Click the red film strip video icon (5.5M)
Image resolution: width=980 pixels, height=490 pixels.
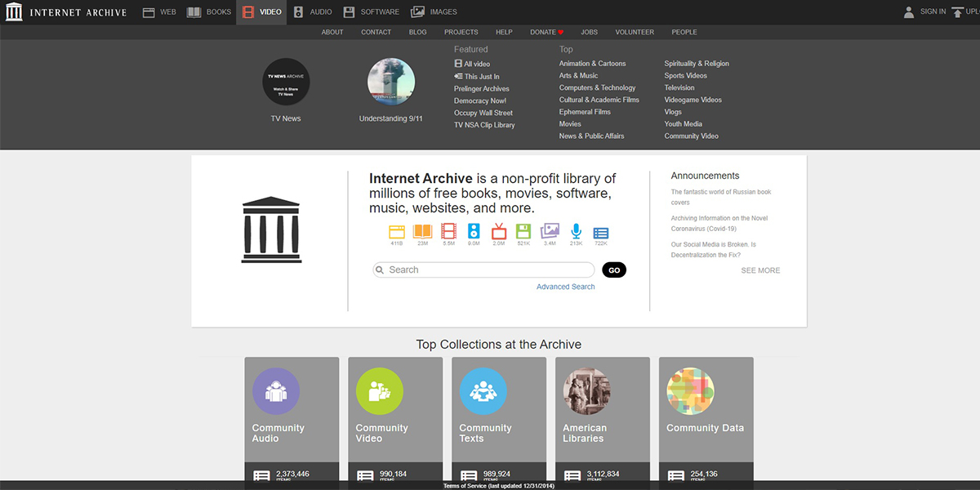448,231
